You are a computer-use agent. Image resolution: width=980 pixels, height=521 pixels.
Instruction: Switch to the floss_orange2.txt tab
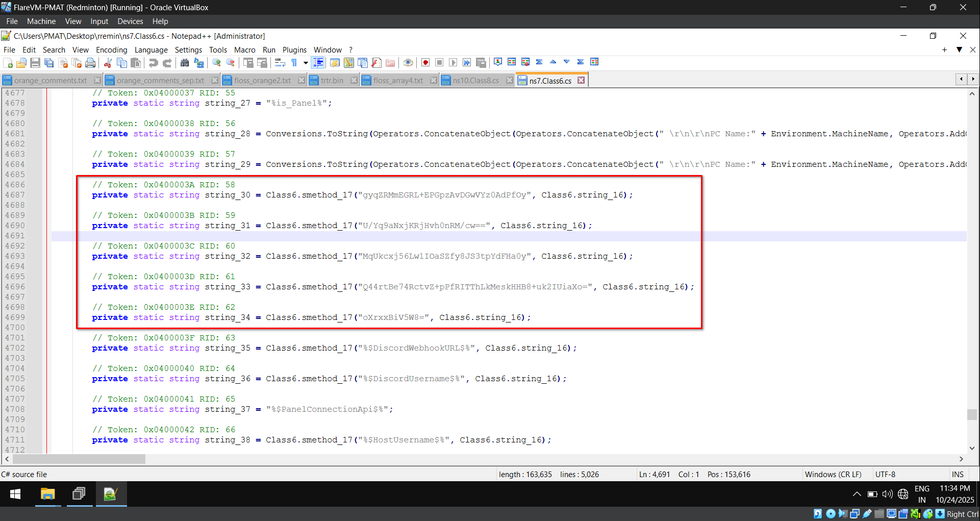tap(262, 81)
